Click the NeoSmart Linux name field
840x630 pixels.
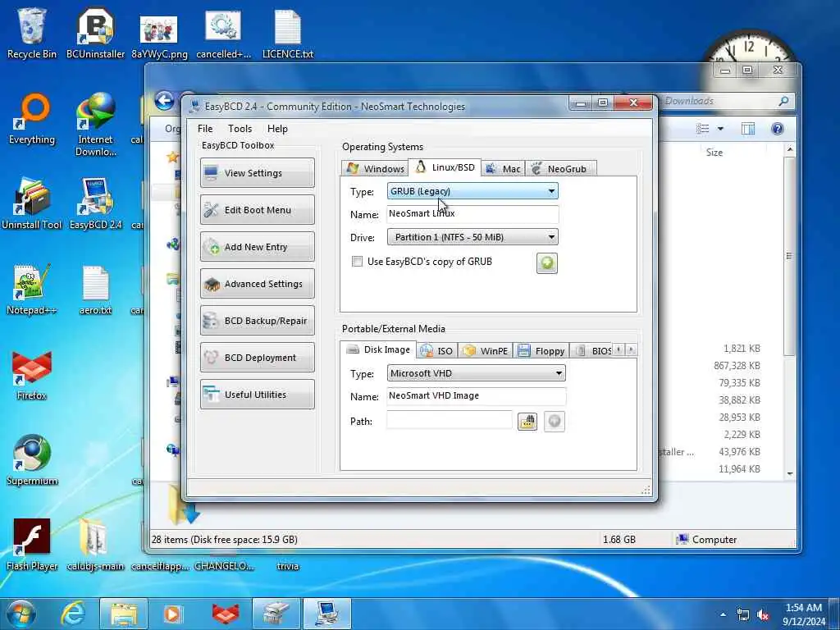click(472, 214)
